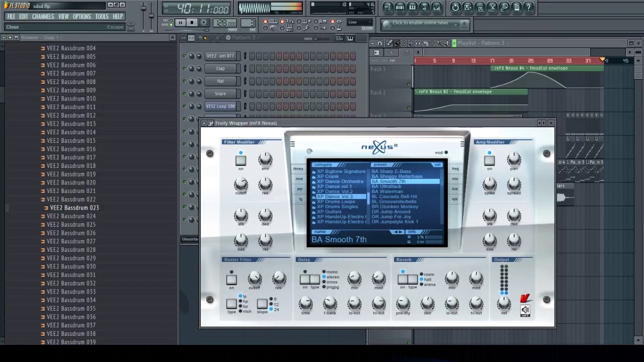Select cross delay mode in Nexus
Screen dimensions: 644x362
point(324,282)
